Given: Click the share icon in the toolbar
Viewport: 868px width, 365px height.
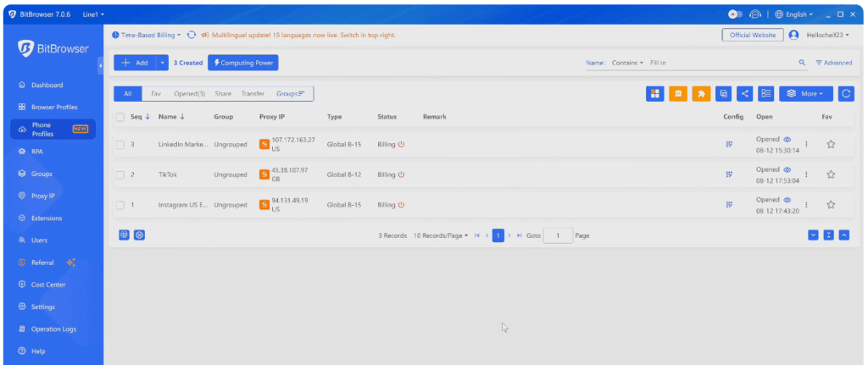Looking at the screenshot, I should coord(744,93).
